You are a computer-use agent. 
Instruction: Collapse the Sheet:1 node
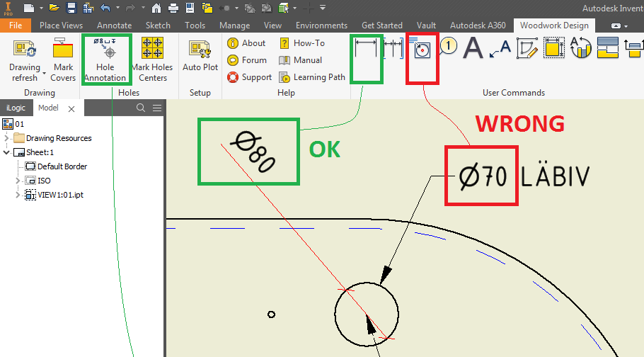(6, 152)
